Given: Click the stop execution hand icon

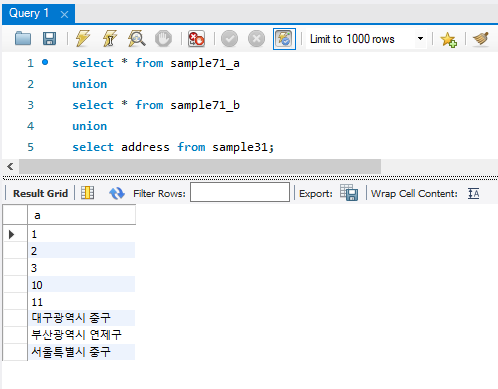Looking at the screenshot, I should [163, 39].
